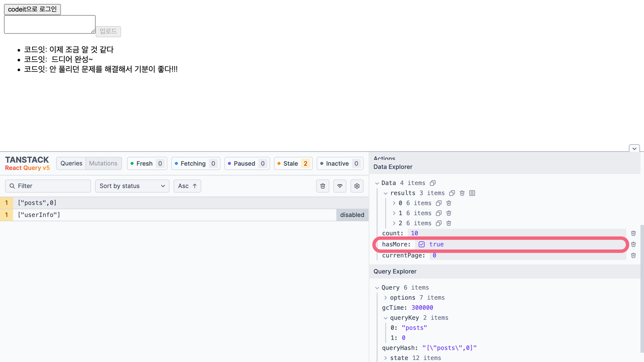Close devtools with the chevron-down button
The image size is (644, 362).
point(634,148)
